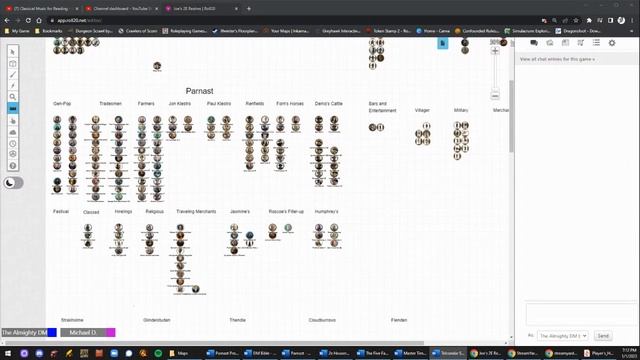Click the Military group label
This screenshot has height=360, width=640.
[x=461, y=110]
